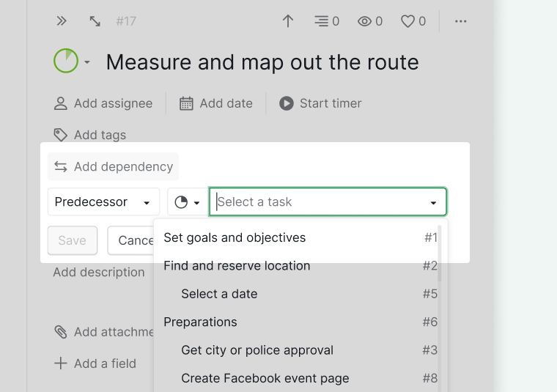
Task: Choose Select a date task
Action: (x=300, y=294)
